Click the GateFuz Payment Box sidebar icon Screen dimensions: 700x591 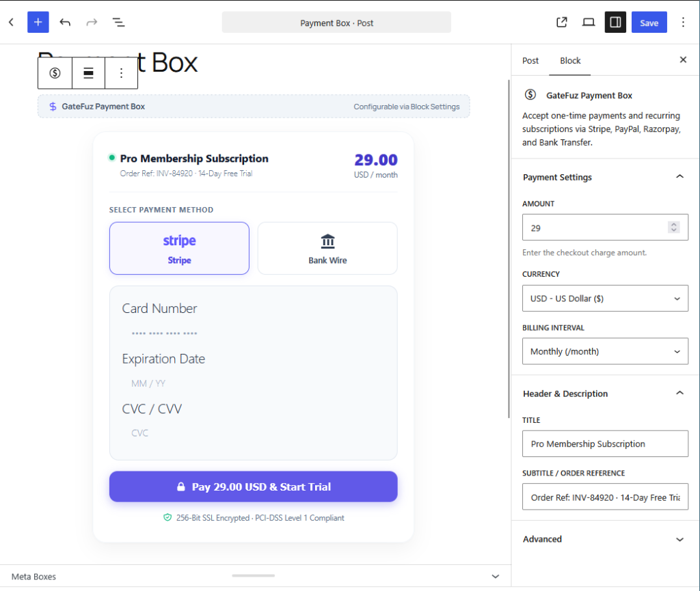click(530, 94)
